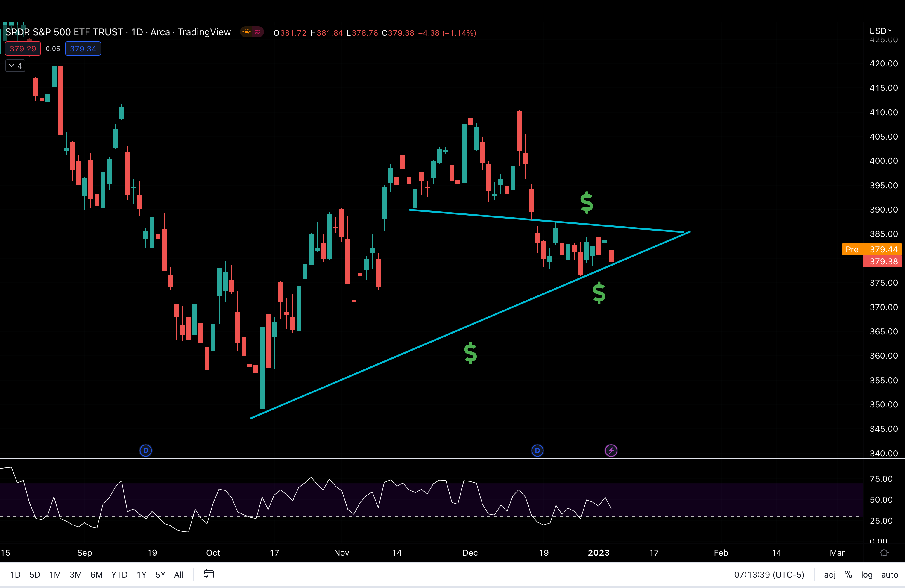Click the purple lightning event marker

(611, 451)
